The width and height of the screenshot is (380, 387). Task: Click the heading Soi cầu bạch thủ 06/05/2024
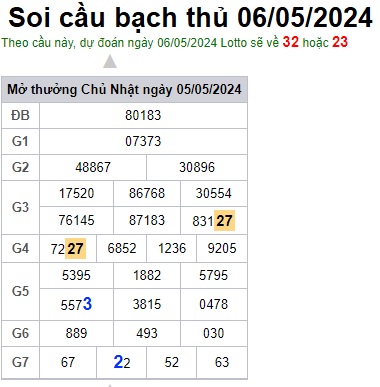click(x=190, y=17)
